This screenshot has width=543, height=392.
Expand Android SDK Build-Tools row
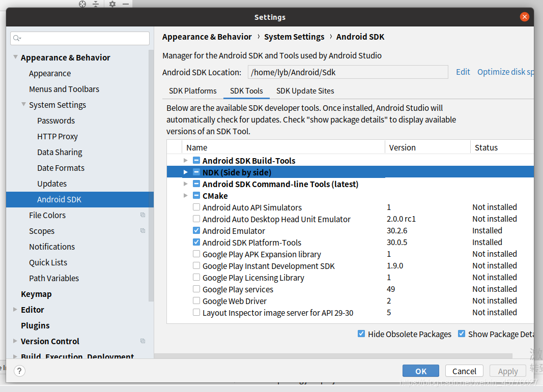coord(186,160)
